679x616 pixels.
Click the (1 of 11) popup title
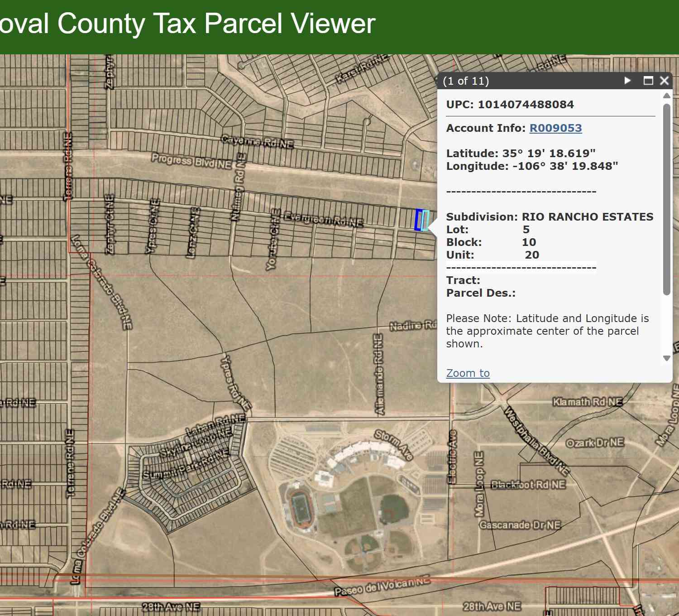pos(466,81)
